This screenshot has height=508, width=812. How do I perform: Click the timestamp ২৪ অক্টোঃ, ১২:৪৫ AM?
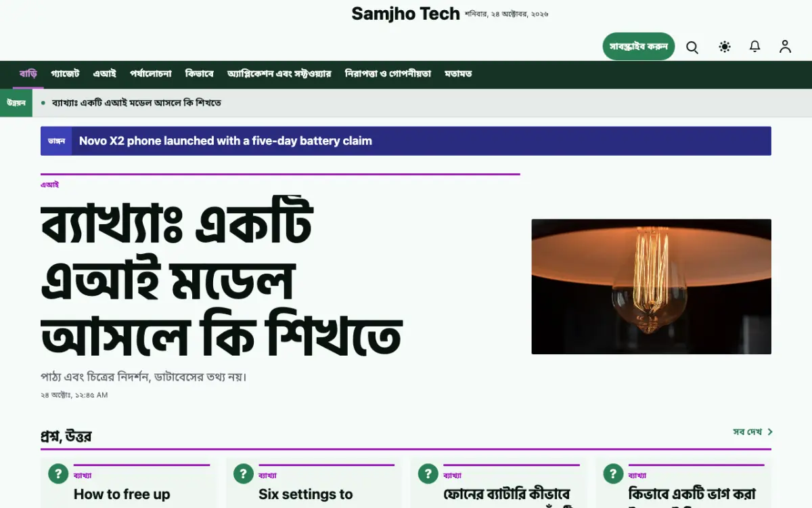click(74, 395)
